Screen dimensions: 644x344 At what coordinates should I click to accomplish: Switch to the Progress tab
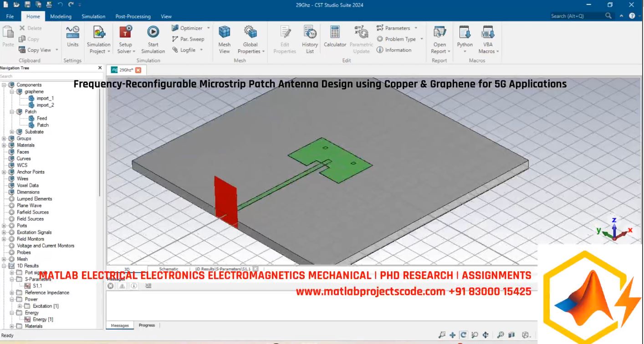tap(147, 325)
